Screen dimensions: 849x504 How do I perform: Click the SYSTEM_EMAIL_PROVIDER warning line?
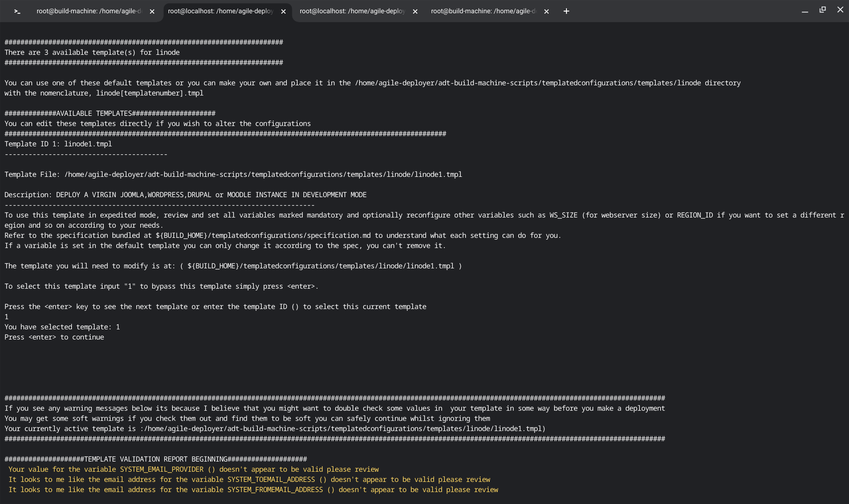(x=193, y=470)
